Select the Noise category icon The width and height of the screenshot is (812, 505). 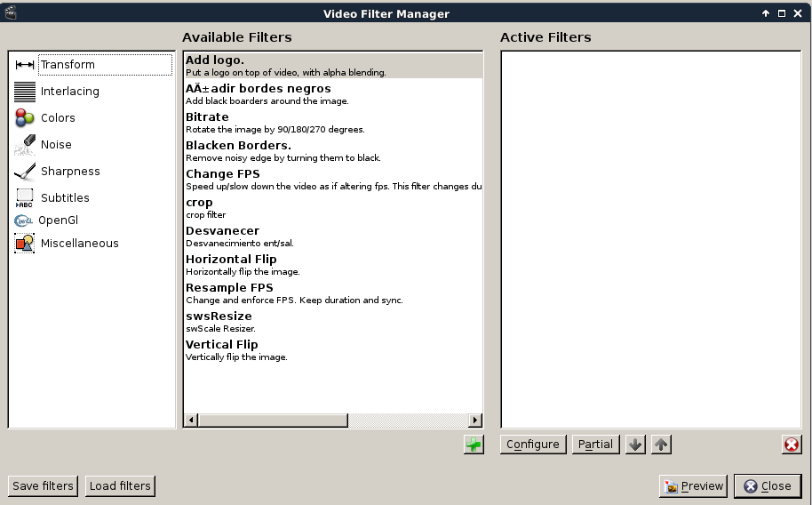point(24,145)
